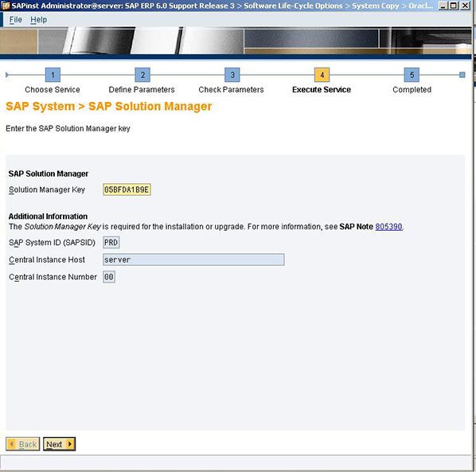Viewport: 476px width, 472px height.
Task: Click step 5 Completed marker
Action: point(412,75)
